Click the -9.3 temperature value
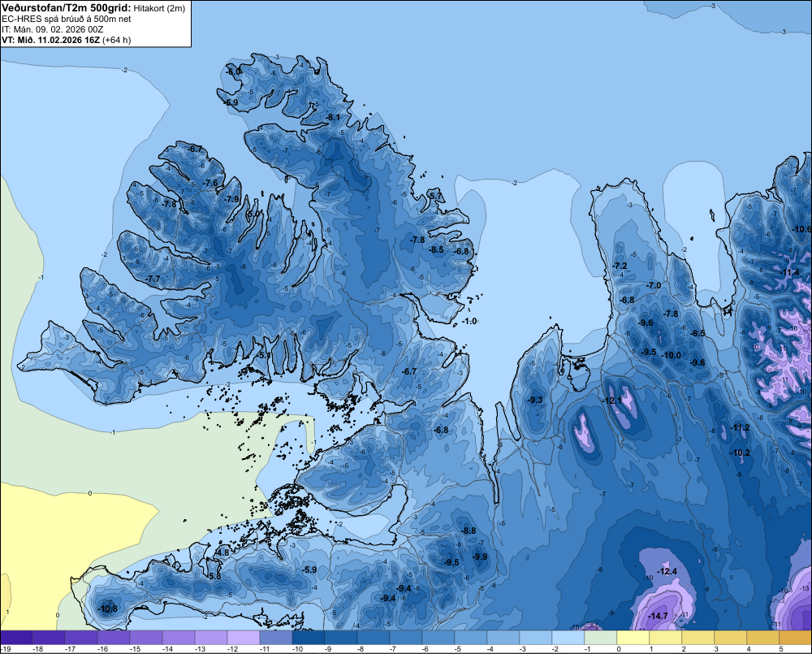812x654 pixels. 535,400
